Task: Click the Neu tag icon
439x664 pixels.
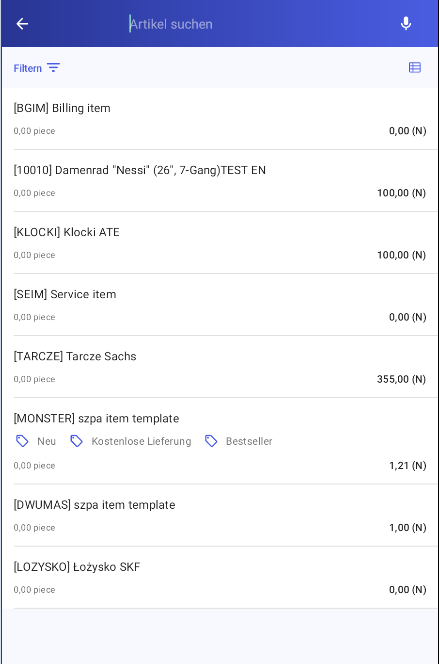Action: click(x=22, y=441)
